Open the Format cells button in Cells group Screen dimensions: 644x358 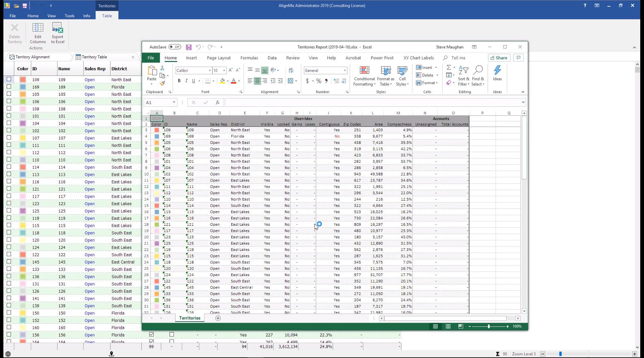[x=427, y=83]
